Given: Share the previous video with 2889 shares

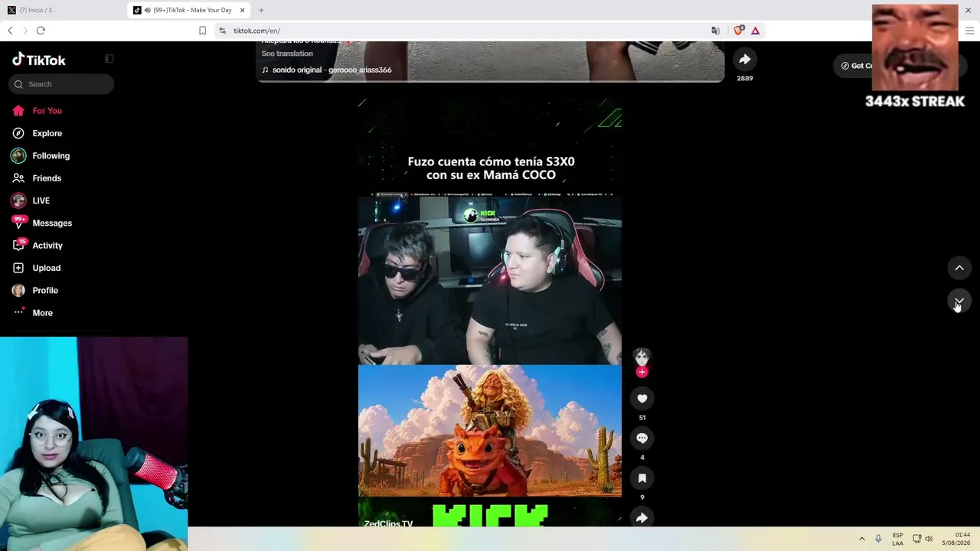Looking at the screenshot, I should coord(744,60).
